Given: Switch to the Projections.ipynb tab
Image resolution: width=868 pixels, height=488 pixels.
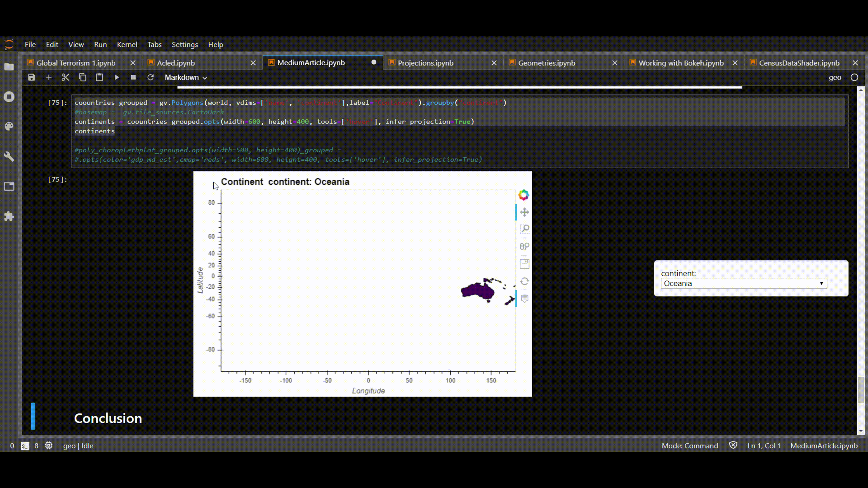Looking at the screenshot, I should (x=425, y=63).
